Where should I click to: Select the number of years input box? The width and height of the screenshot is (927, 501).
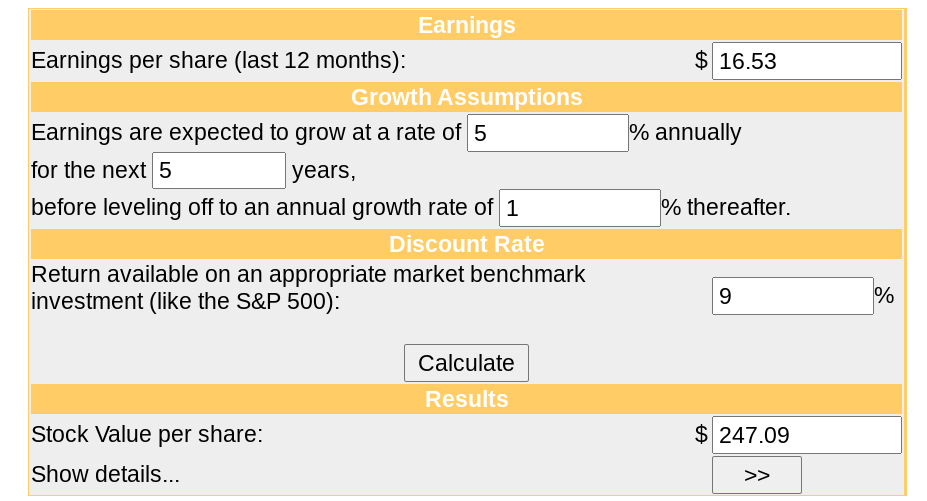[x=219, y=171]
